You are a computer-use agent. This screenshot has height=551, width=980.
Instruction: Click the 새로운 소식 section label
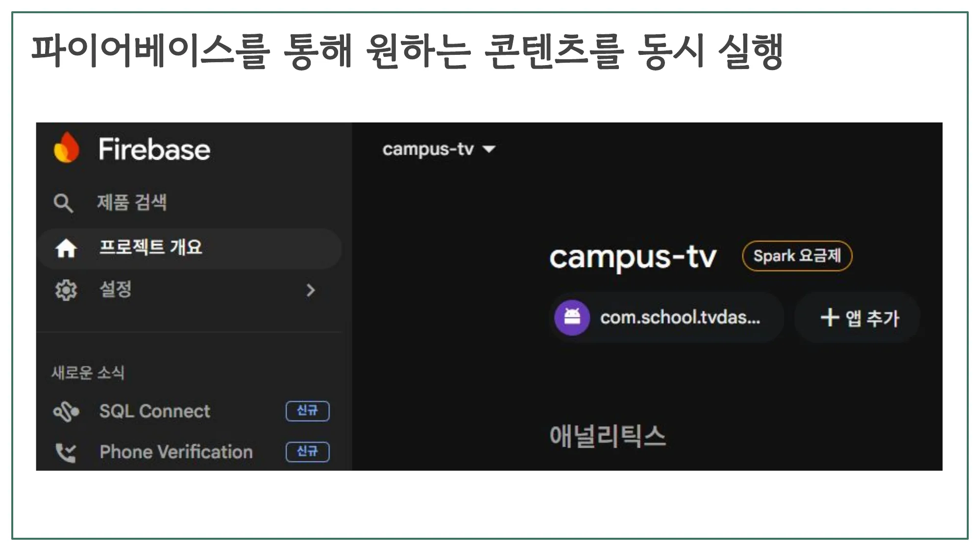click(x=88, y=373)
